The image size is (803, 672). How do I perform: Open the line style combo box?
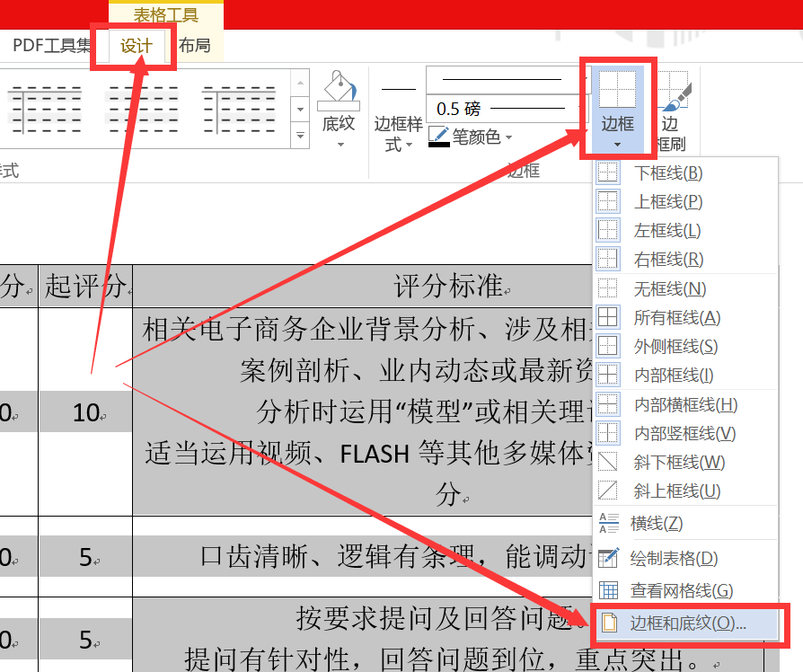(x=507, y=79)
